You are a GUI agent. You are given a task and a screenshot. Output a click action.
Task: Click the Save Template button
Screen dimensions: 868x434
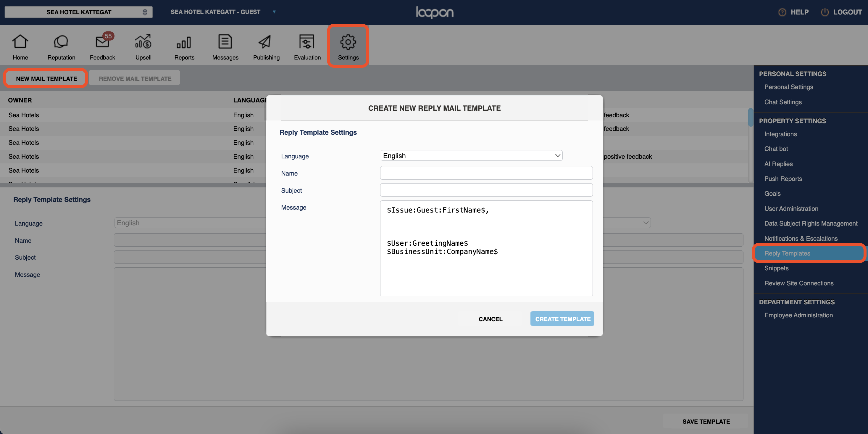[x=706, y=422]
